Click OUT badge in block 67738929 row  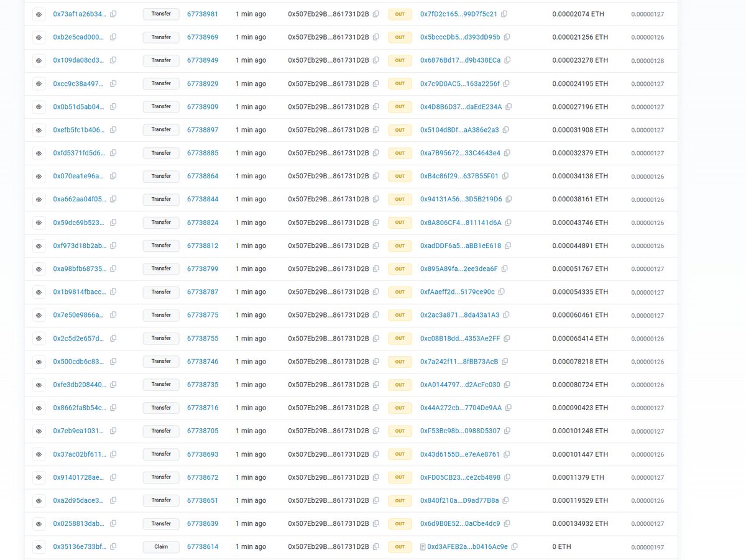pos(400,83)
